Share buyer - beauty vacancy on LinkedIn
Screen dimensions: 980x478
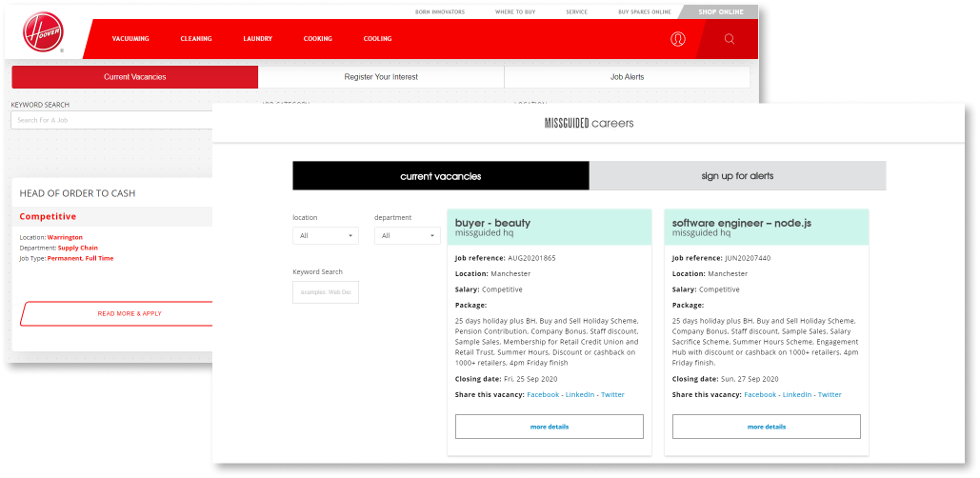(580, 395)
